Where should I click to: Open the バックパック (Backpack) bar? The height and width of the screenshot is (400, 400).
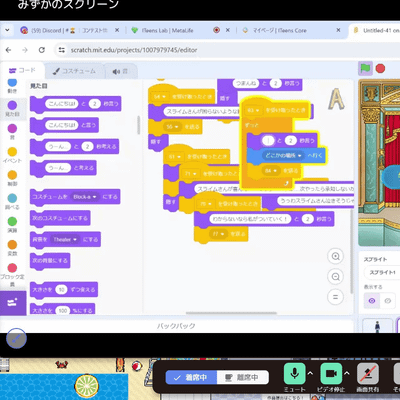(176, 326)
